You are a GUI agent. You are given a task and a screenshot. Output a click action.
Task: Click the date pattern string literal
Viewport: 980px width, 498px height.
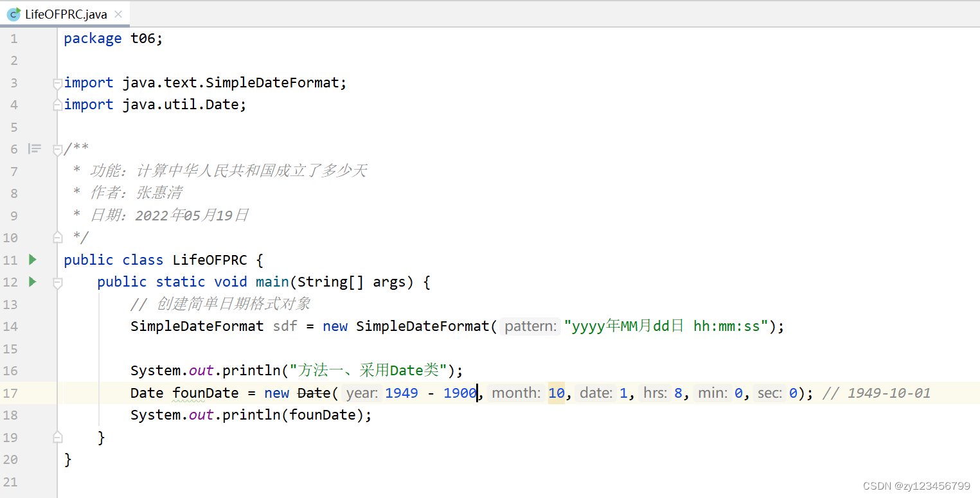click(x=666, y=326)
